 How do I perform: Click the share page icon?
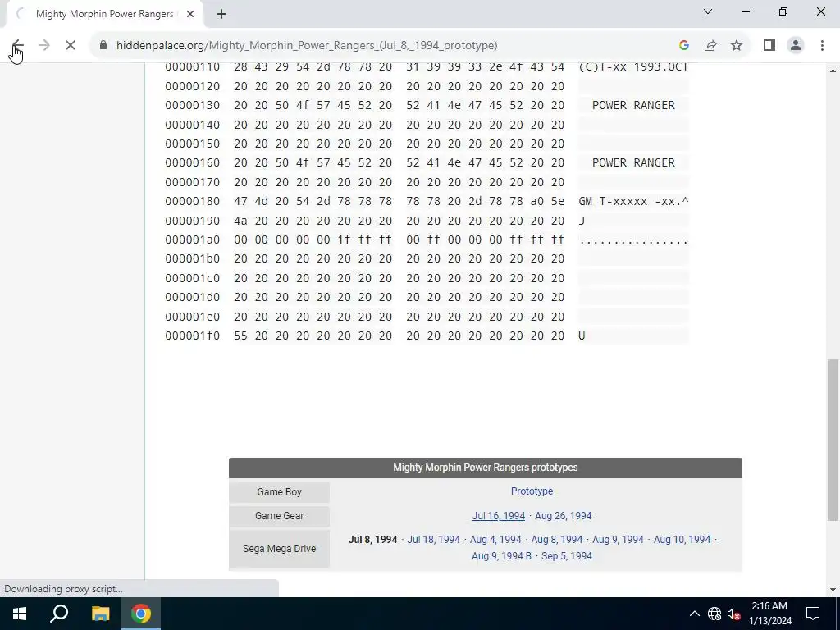(x=710, y=46)
